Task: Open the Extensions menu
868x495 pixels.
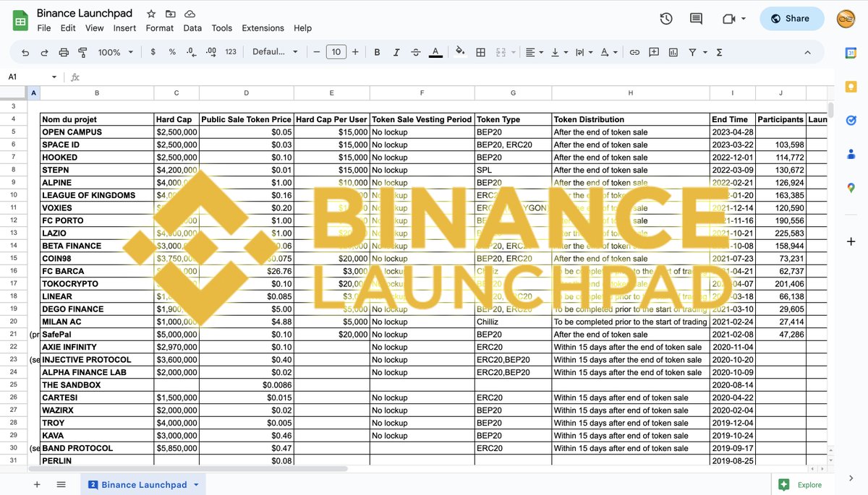Action: (x=263, y=28)
